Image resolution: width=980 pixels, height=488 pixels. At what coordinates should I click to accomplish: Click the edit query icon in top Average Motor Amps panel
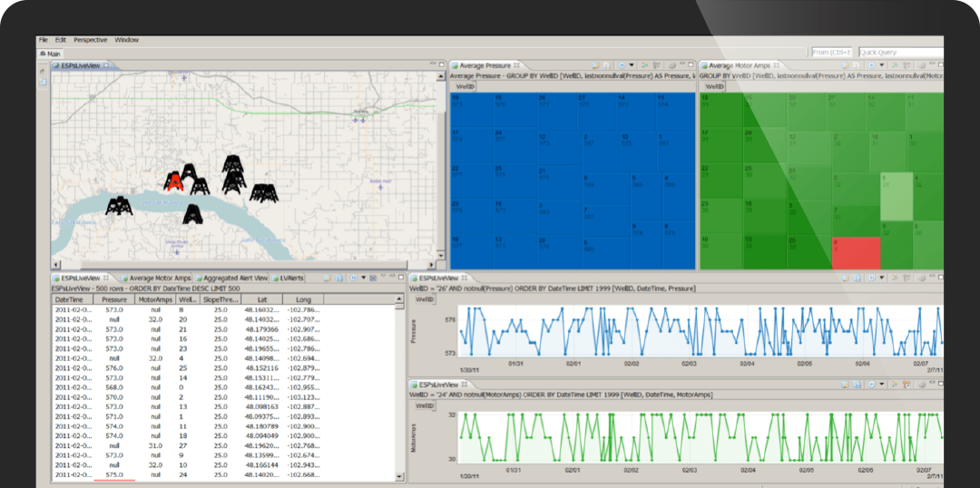(x=845, y=65)
